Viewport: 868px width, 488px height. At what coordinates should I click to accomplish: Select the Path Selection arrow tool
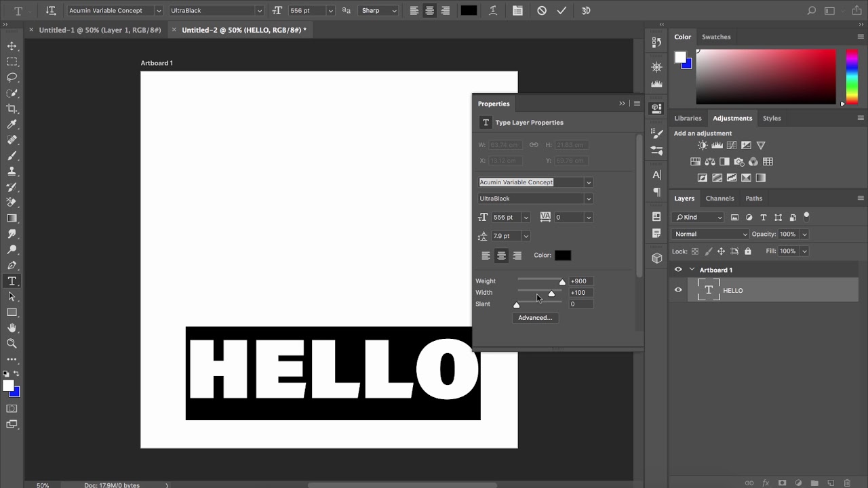(x=12, y=296)
